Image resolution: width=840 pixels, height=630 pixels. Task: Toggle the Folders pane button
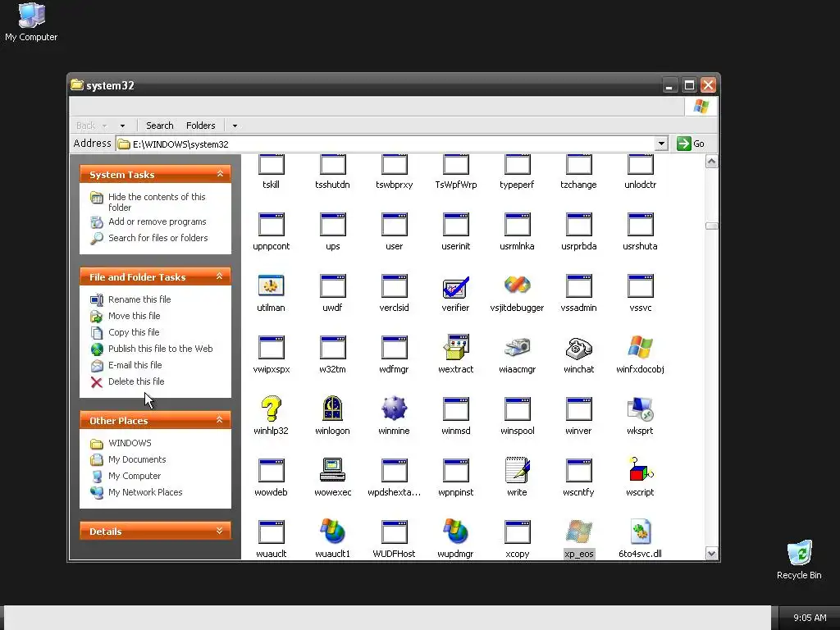coord(200,126)
